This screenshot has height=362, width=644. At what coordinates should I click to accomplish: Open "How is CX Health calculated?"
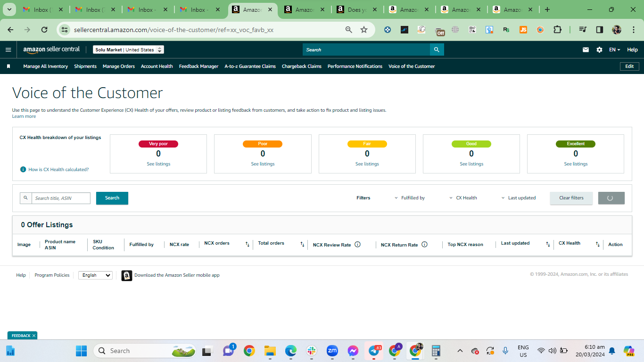(x=58, y=169)
